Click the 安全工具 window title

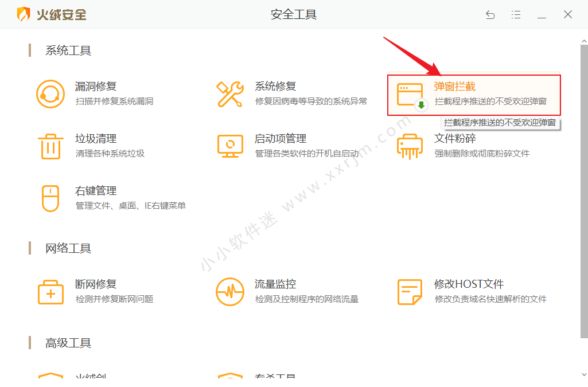[294, 14]
